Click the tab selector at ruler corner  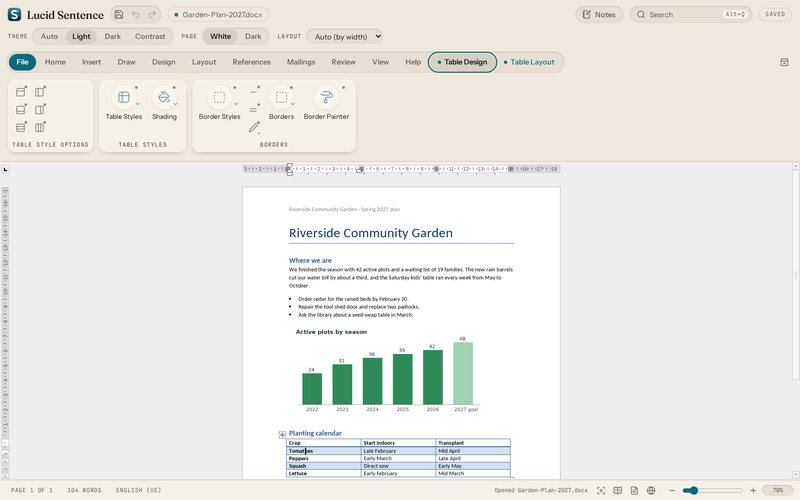5,169
